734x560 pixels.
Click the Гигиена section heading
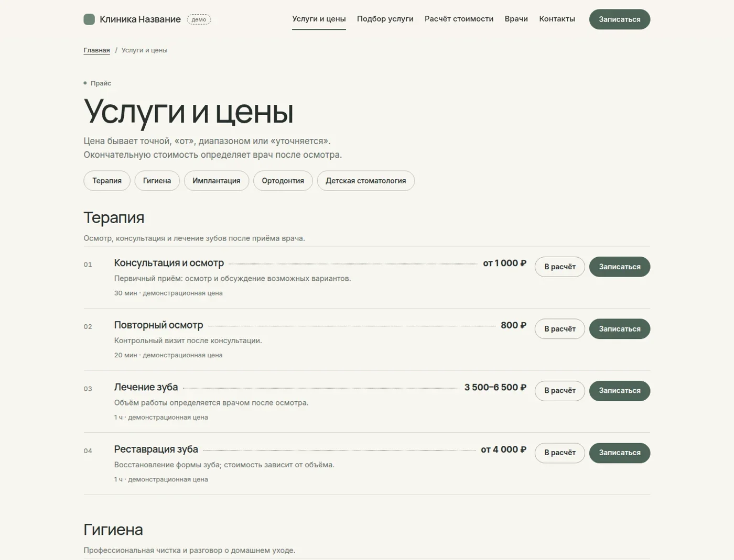coord(113,530)
